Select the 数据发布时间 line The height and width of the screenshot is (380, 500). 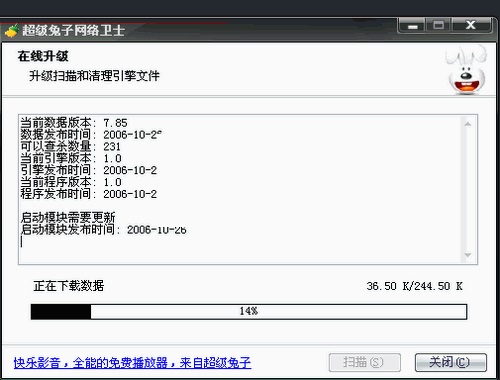coord(91,135)
